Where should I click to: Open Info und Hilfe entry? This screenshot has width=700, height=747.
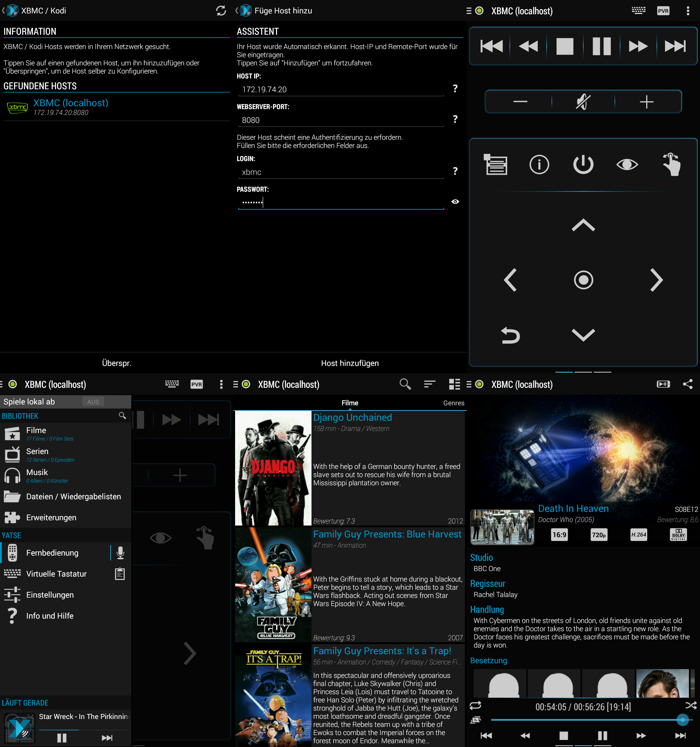point(66,616)
